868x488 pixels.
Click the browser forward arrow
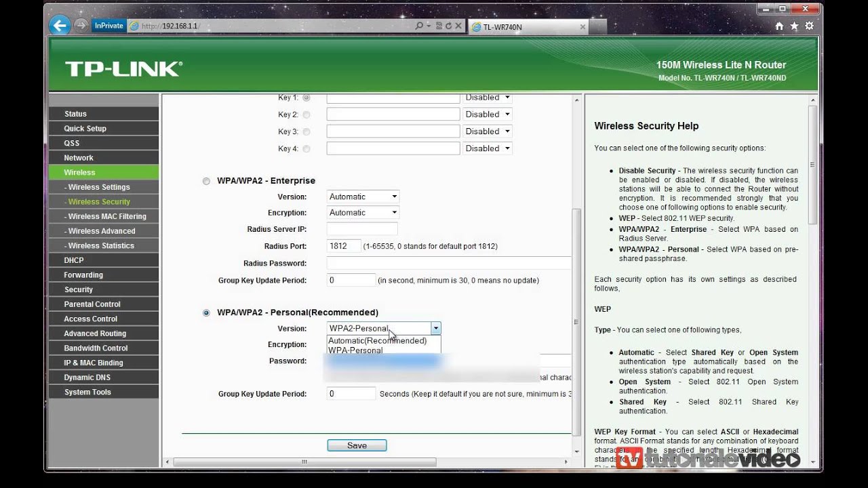(x=81, y=26)
